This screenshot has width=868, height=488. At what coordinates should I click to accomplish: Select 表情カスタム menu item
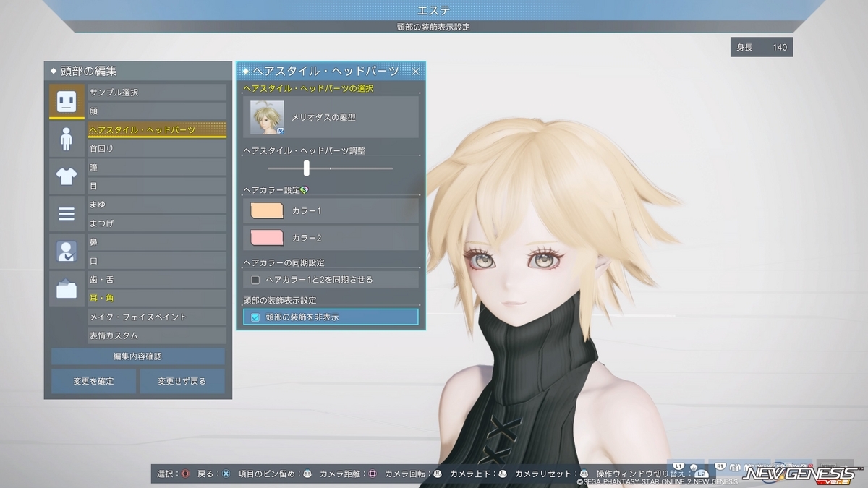[157, 335]
